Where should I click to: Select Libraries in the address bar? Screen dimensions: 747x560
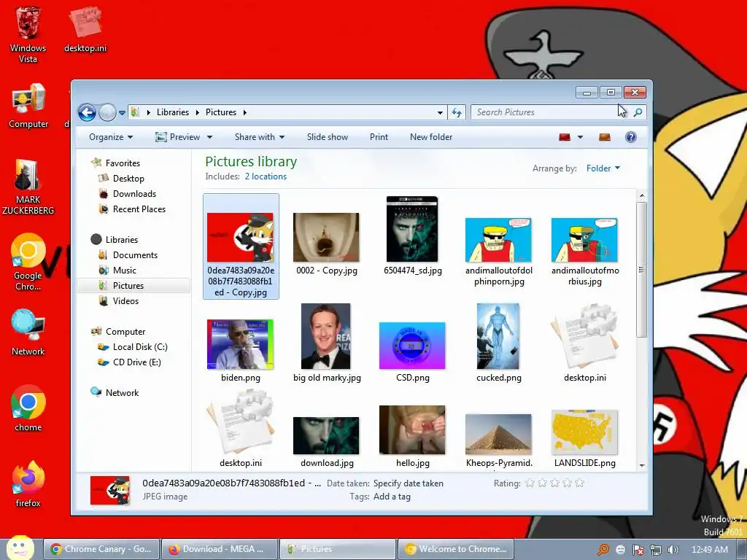[173, 112]
